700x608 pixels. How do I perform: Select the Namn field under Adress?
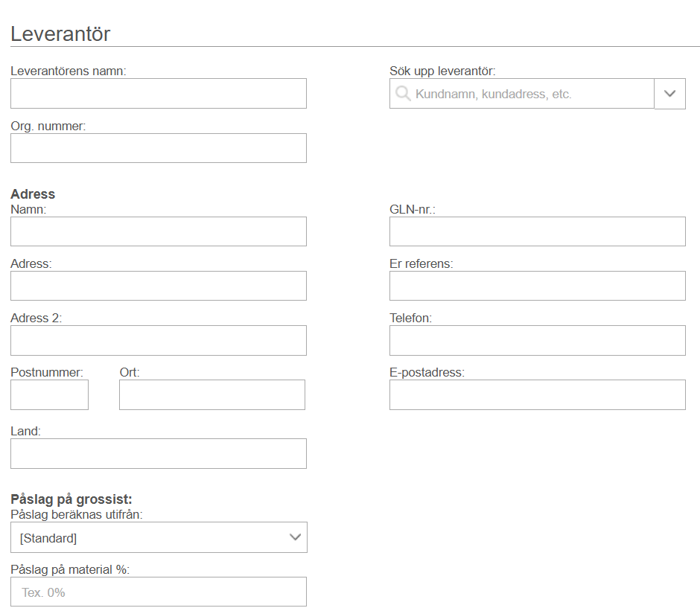coord(159,231)
